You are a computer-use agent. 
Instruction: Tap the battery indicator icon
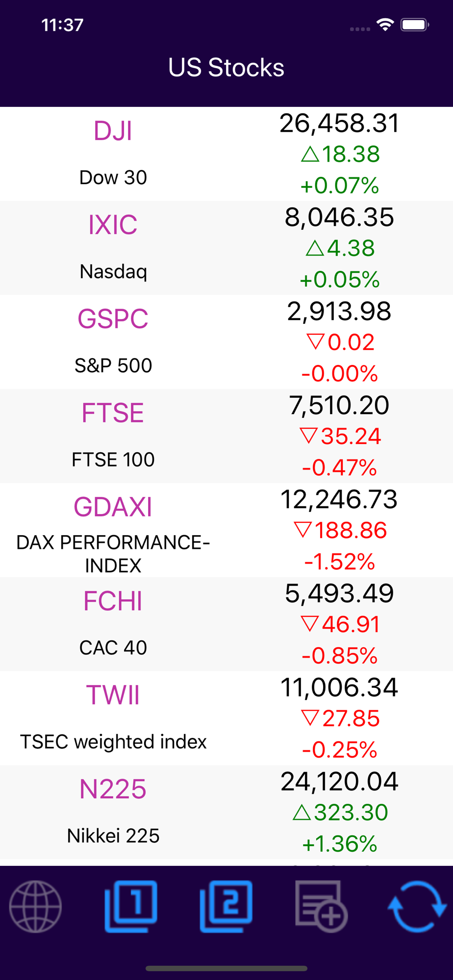(x=415, y=24)
